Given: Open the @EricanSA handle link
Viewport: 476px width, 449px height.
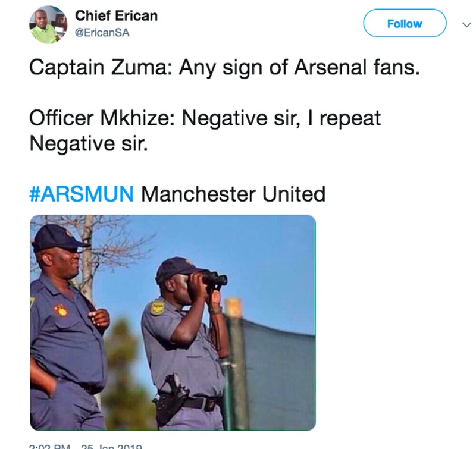Looking at the screenshot, I should 102,33.
